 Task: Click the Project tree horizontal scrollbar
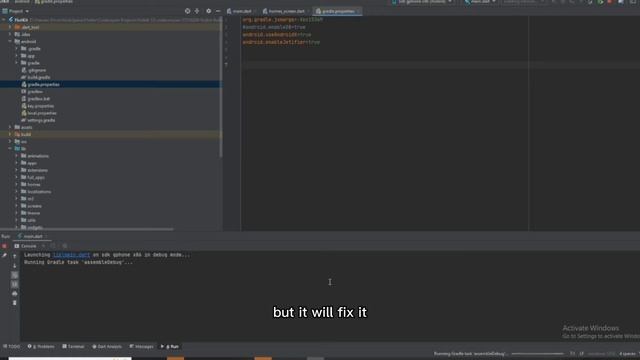[87, 229]
